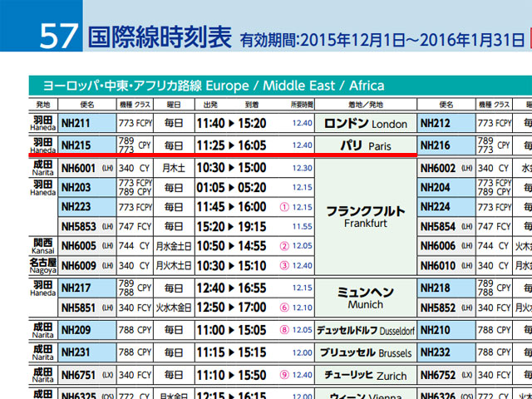The width and height of the screenshot is (532, 399).
Task: Click return flight NH216
Action: 436,145
